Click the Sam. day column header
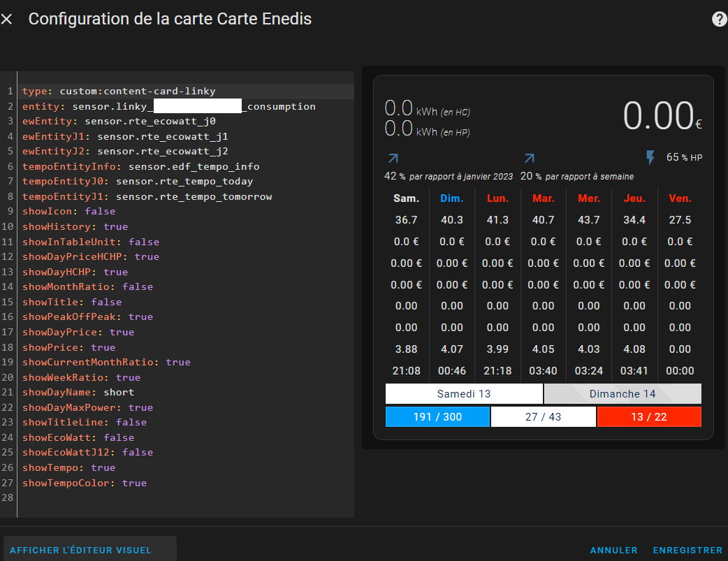The image size is (728, 561). pos(406,199)
